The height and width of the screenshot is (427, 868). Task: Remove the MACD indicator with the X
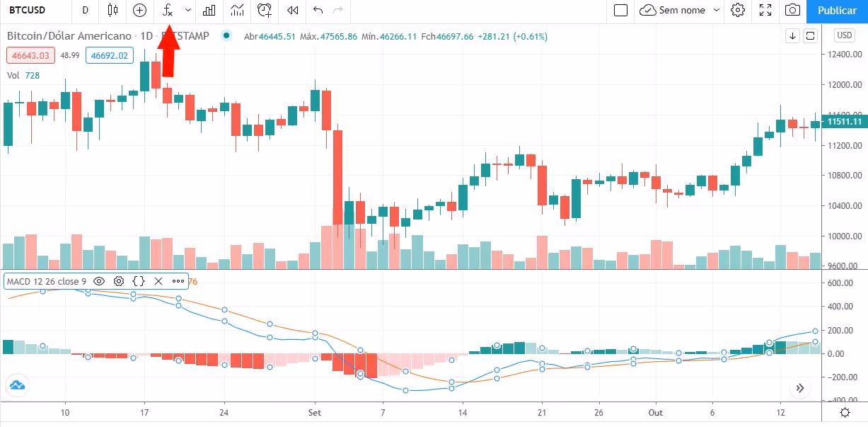click(158, 281)
